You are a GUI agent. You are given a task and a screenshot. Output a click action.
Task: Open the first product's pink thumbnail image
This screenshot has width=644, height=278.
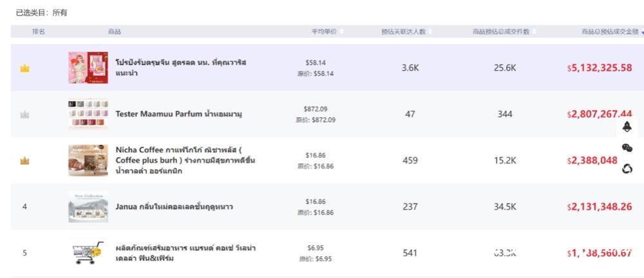88,68
